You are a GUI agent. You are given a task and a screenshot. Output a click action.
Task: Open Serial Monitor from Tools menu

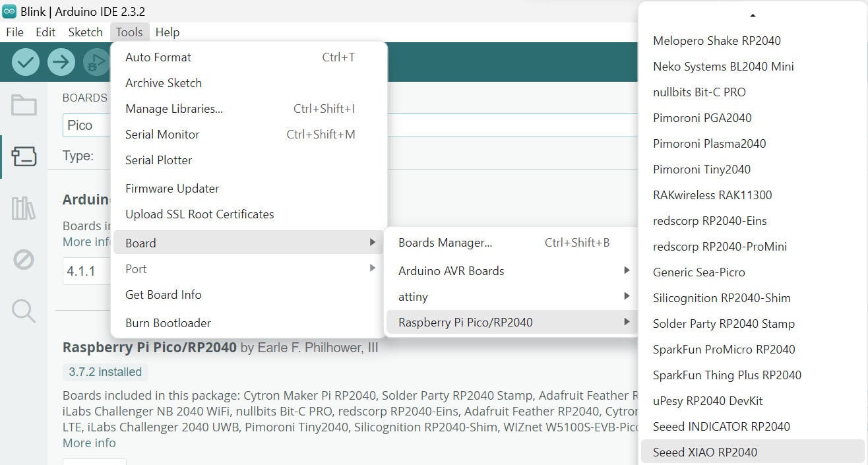[x=249, y=135]
